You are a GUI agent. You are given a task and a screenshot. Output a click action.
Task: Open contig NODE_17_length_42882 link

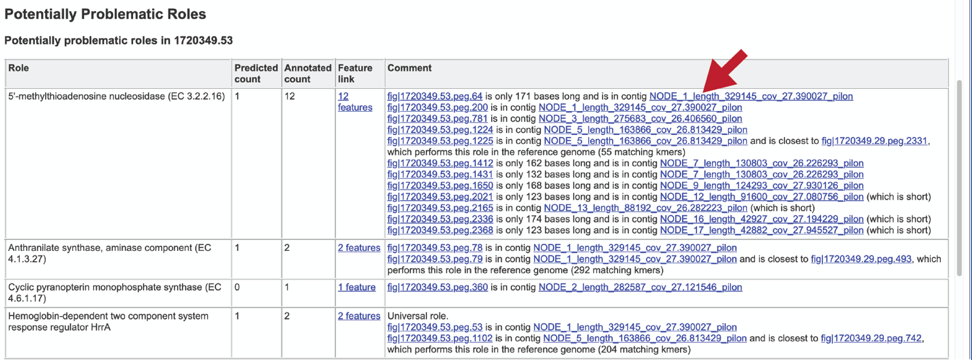pyautogui.click(x=762, y=230)
